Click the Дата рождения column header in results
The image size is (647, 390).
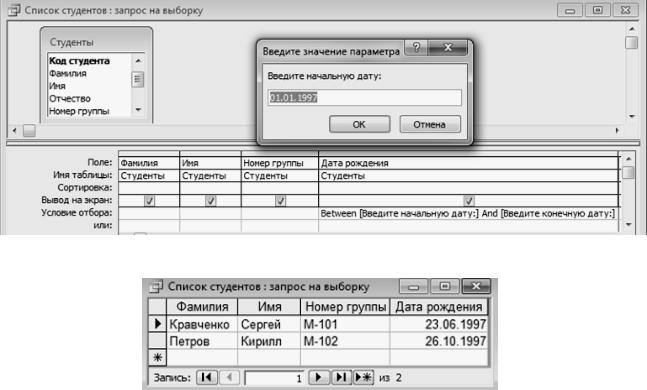coord(439,307)
